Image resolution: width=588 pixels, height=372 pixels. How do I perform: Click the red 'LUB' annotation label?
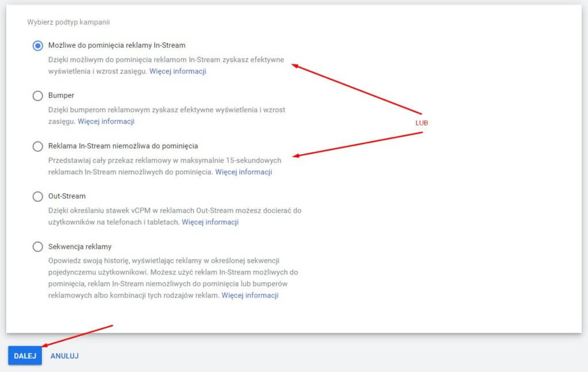tap(421, 123)
